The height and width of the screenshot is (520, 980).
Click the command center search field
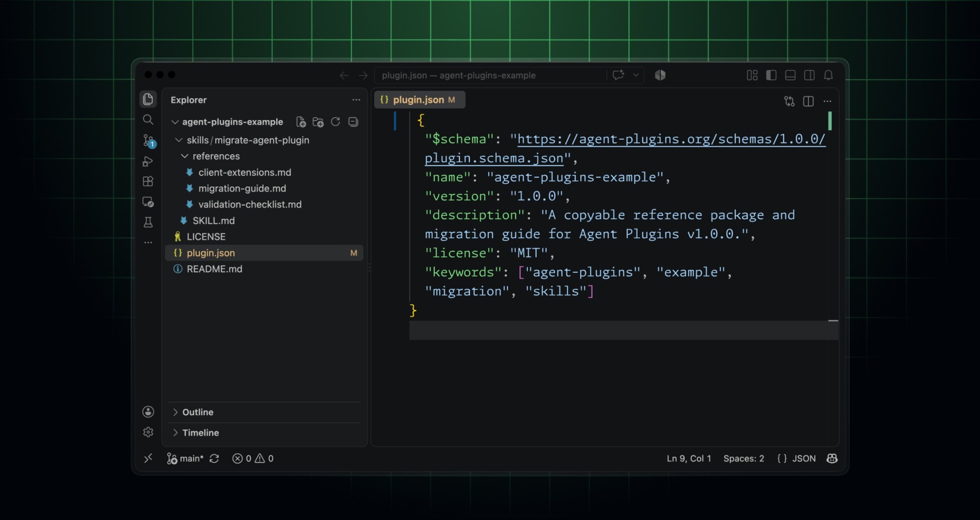[x=490, y=75]
